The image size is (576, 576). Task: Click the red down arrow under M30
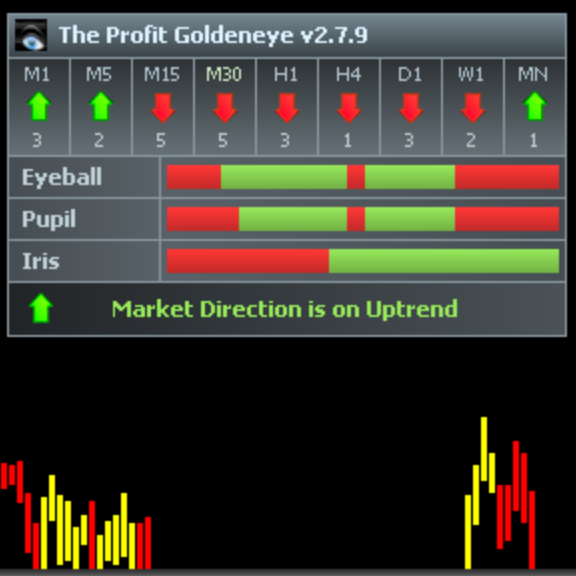225,108
